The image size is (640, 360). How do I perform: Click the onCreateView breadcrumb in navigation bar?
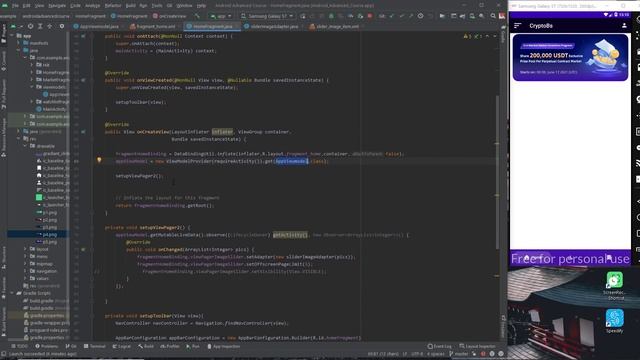pos(170,16)
